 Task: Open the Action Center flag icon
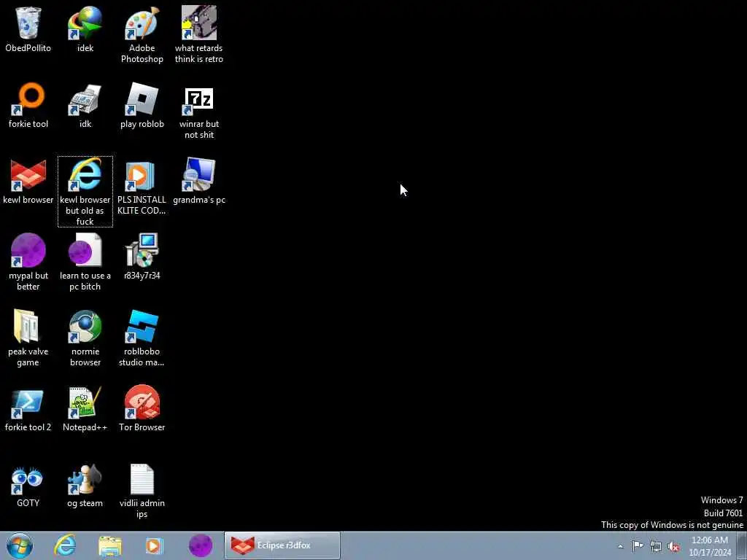click(x=638, y=546)
